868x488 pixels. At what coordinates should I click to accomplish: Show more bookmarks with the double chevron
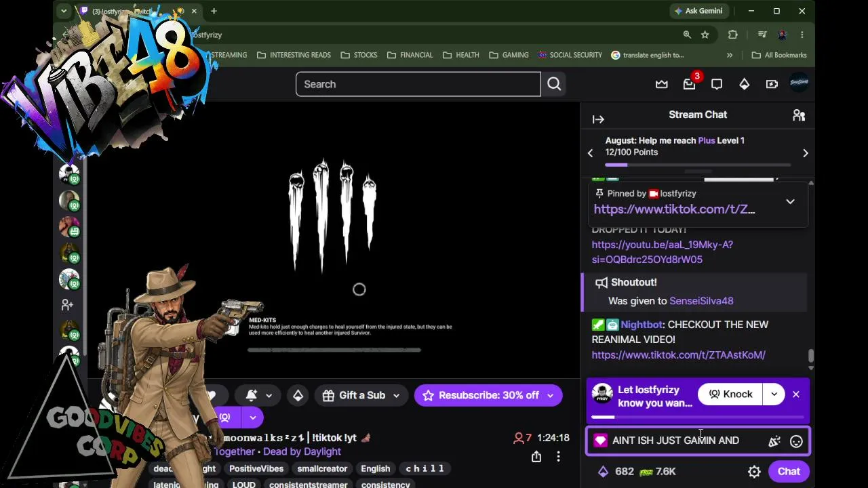(730, 55)
